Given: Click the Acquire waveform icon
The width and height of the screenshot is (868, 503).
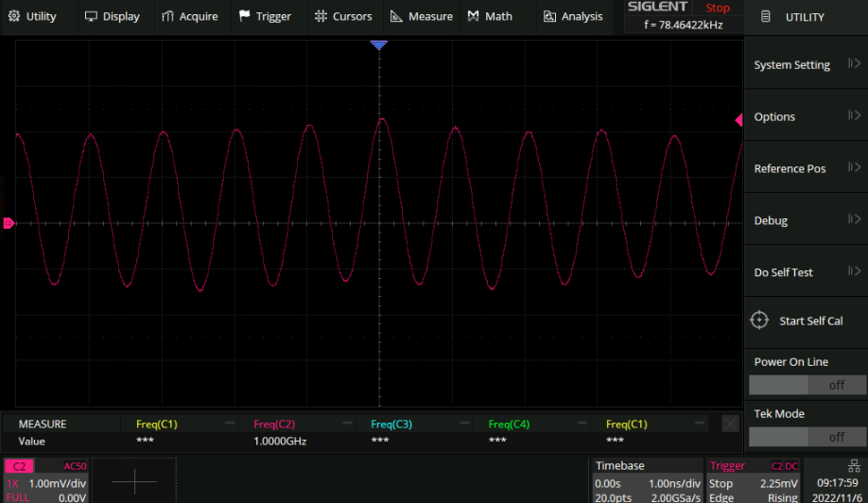Looking at the screenshot, I should click(x=167, y=16).
